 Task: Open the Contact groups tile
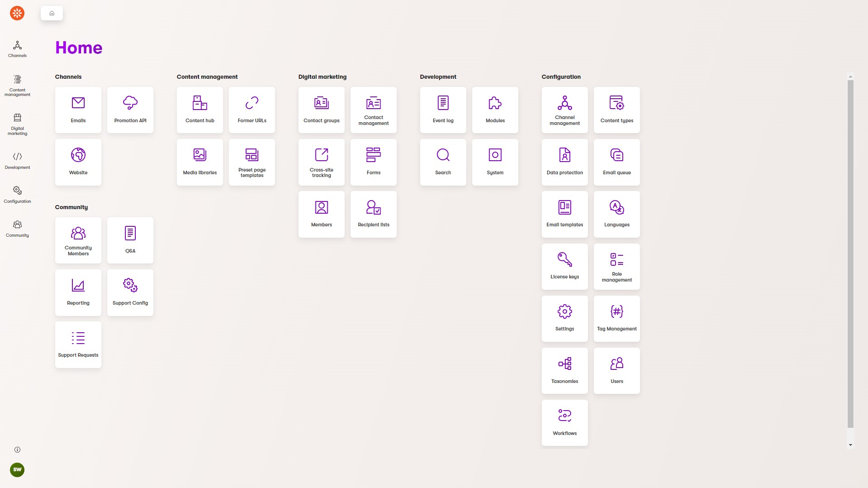[321, 110]
